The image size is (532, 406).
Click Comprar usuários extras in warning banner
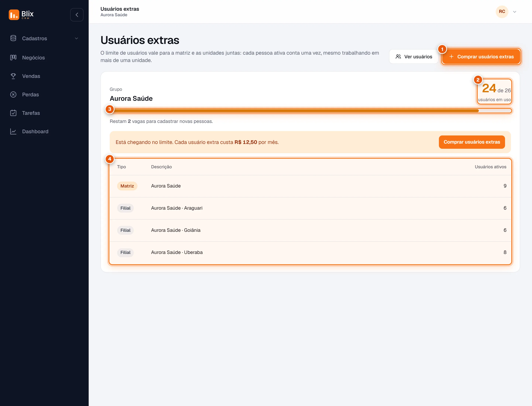[472, 142]
